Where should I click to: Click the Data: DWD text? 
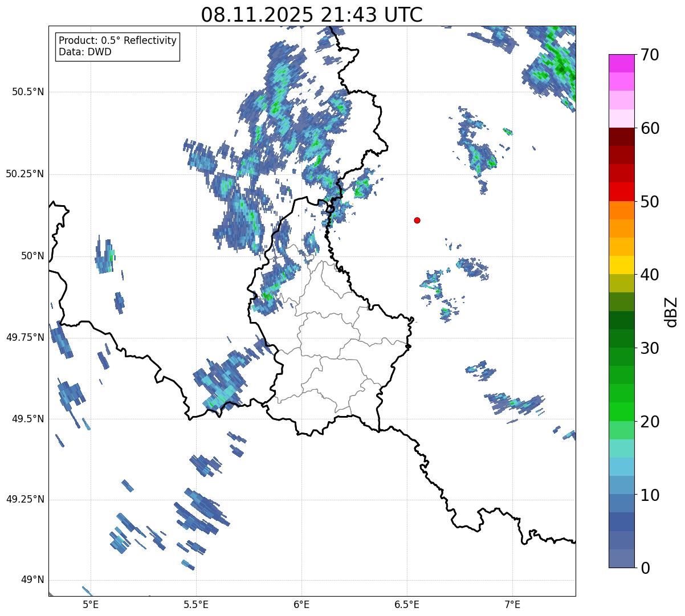(85, 52)
